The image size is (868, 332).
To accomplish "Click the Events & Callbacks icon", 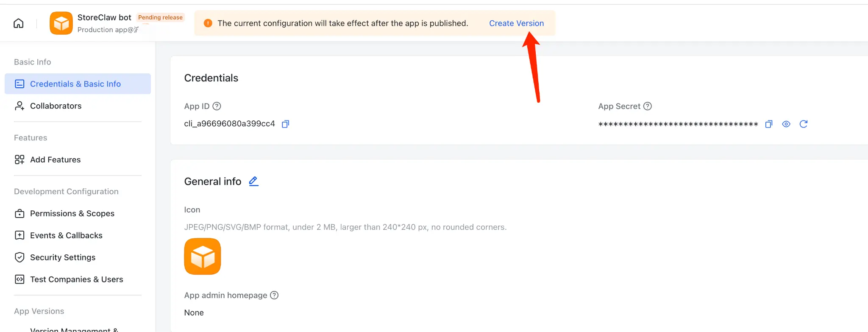I will [19, 235].
